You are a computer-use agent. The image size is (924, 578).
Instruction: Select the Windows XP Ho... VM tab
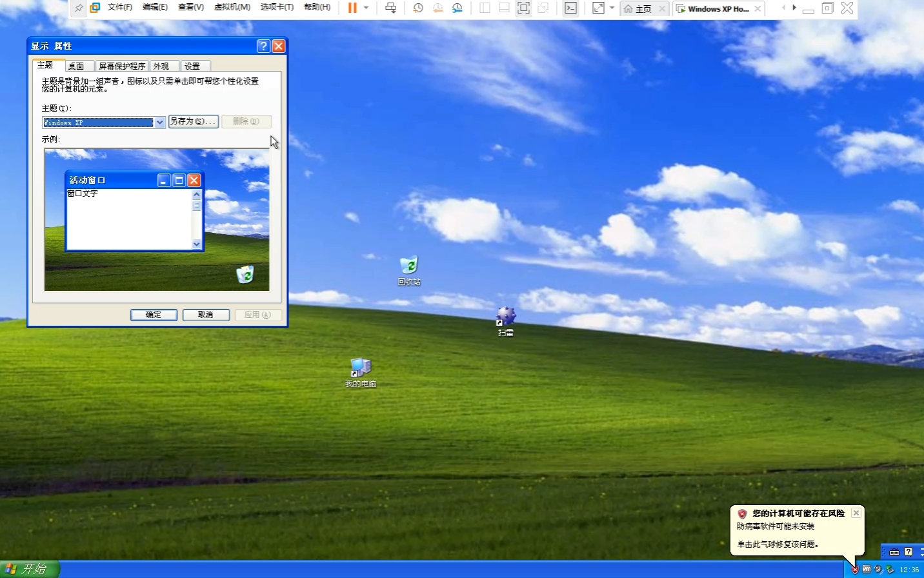[x=712, y=9]
